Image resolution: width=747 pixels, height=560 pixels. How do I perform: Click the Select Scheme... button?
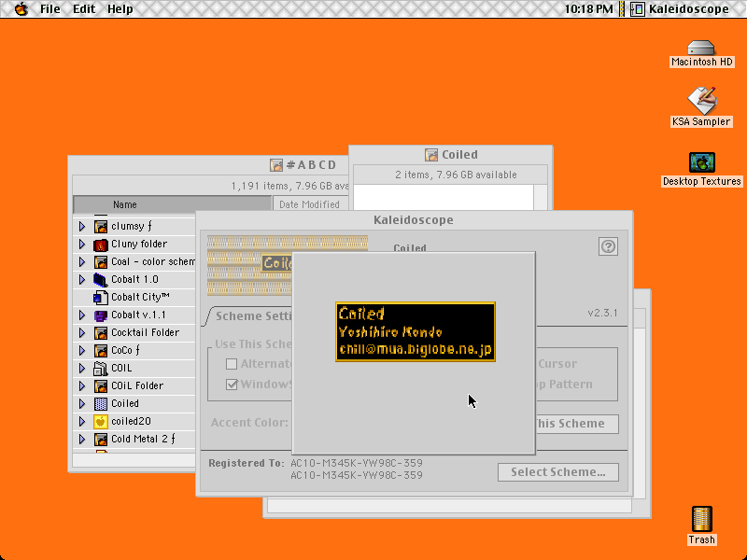click(x=558, y=472)
